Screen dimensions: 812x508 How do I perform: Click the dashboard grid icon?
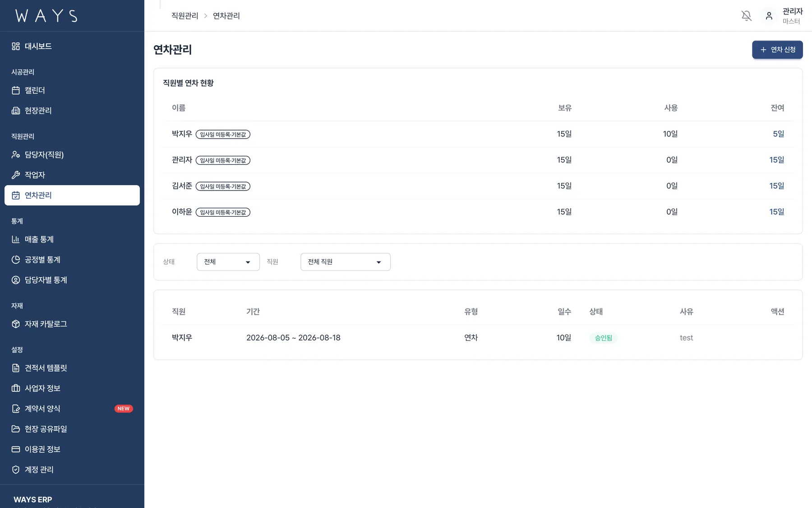point(16,46)
